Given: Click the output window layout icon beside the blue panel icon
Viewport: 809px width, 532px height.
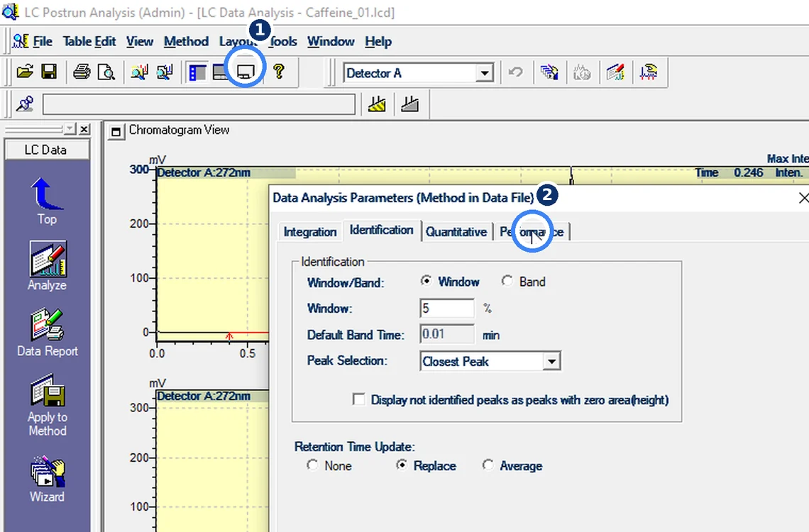Looking at the screenshot, I should click(220, 72).
